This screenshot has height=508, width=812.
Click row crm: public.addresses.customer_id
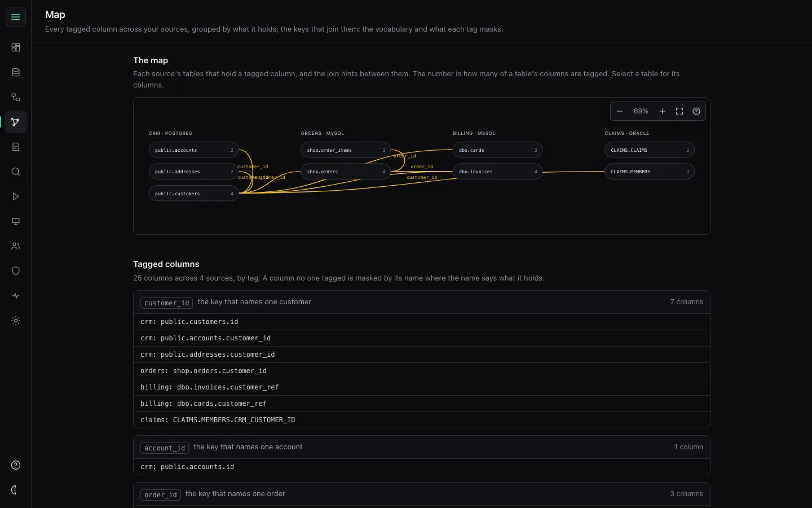(x=422, y=354)
